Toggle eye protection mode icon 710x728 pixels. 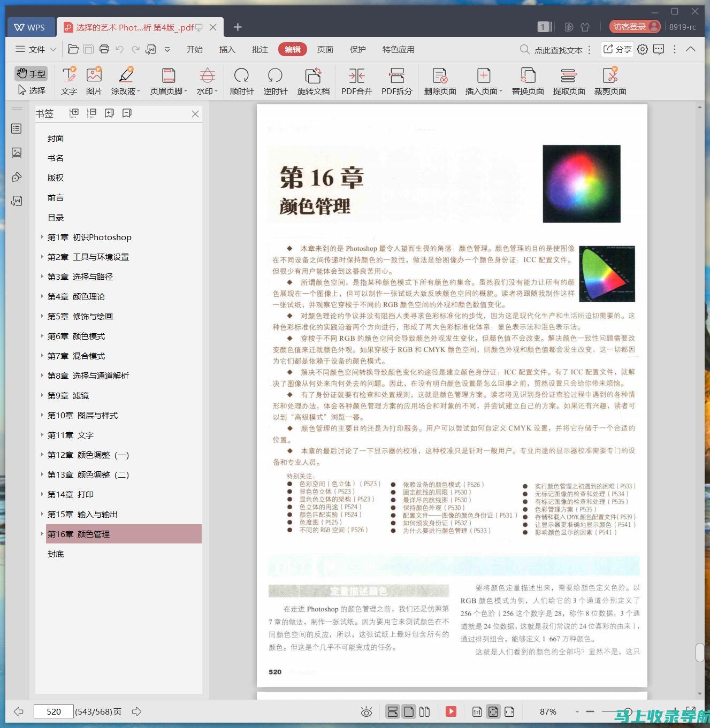[367, 711]
